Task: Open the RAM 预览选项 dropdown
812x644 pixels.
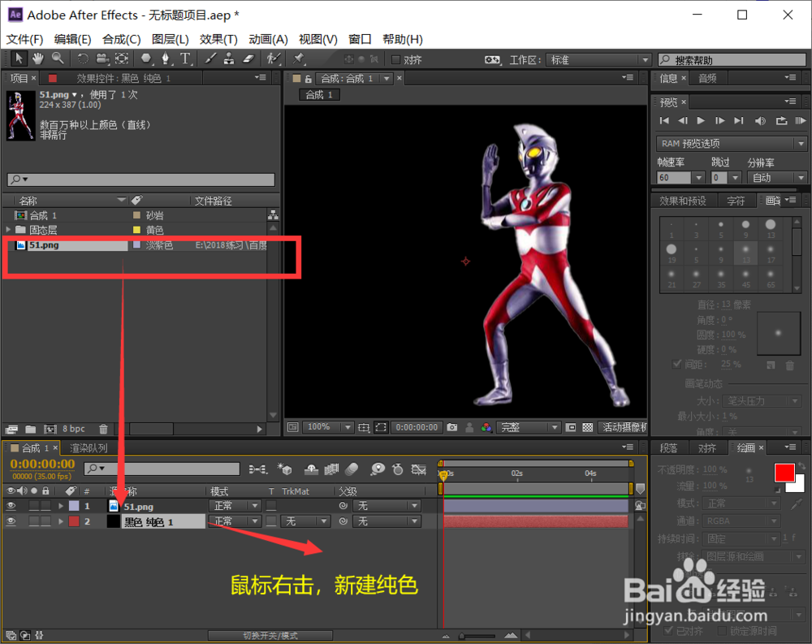Action: tap(732, 144)
